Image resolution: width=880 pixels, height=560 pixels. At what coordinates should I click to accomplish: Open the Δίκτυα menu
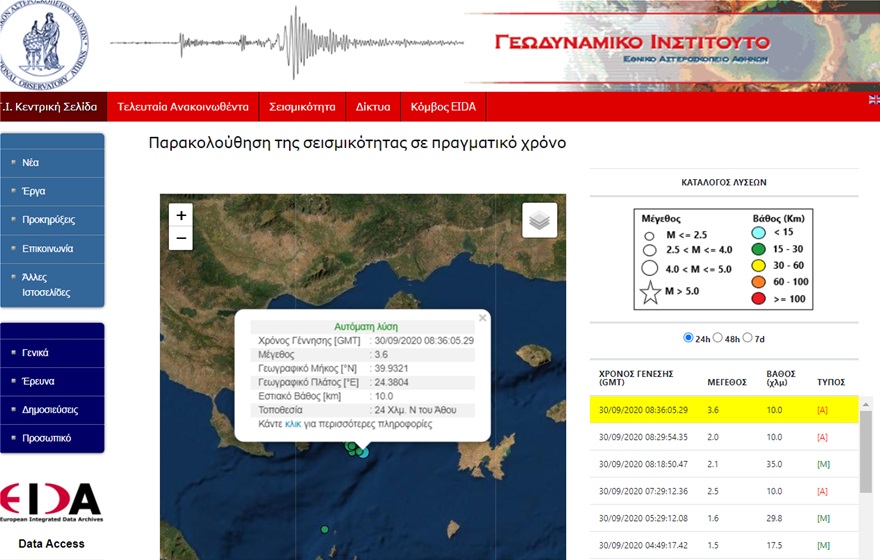tap(373, 107)
